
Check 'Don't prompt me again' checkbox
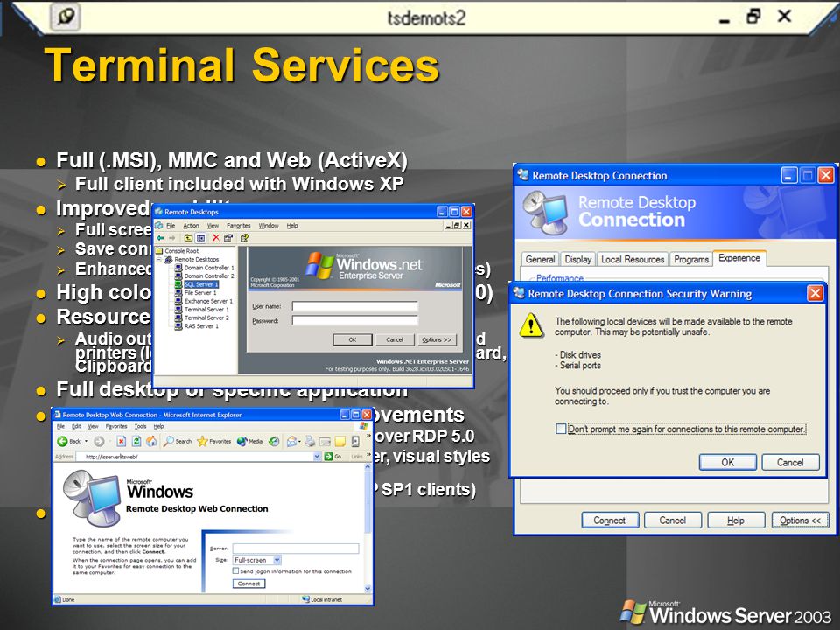click(561, 429)
